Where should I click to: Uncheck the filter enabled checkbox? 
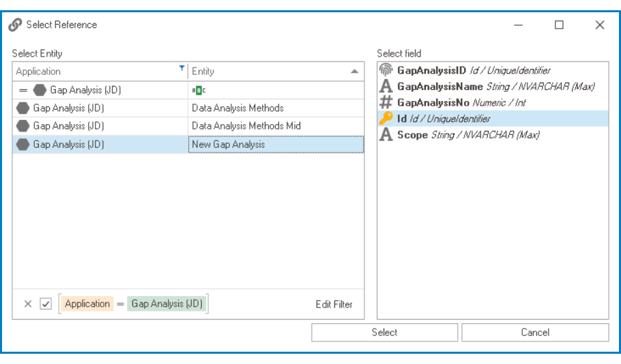point(46,304)
